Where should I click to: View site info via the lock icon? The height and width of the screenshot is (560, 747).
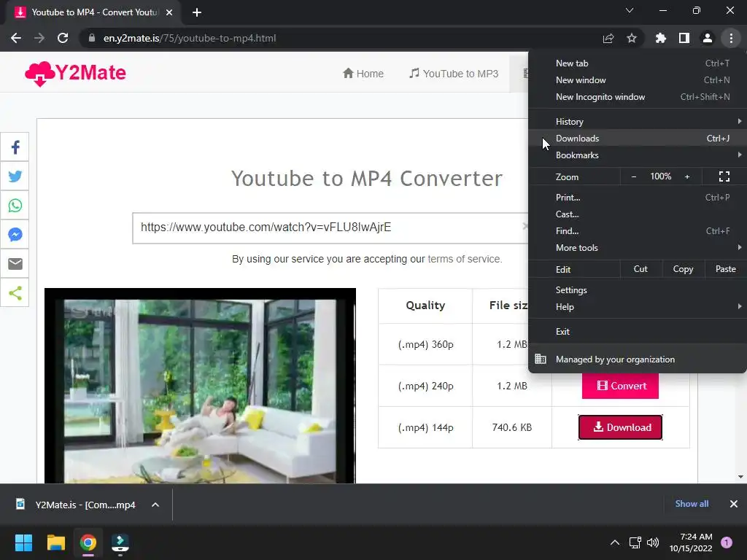(92, 38)
